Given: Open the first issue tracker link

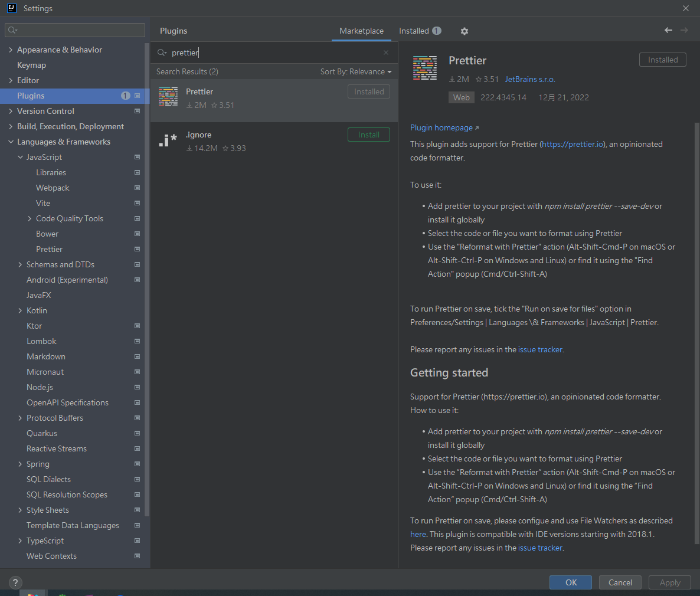Looking at the screenshot, I should point(540,350).
